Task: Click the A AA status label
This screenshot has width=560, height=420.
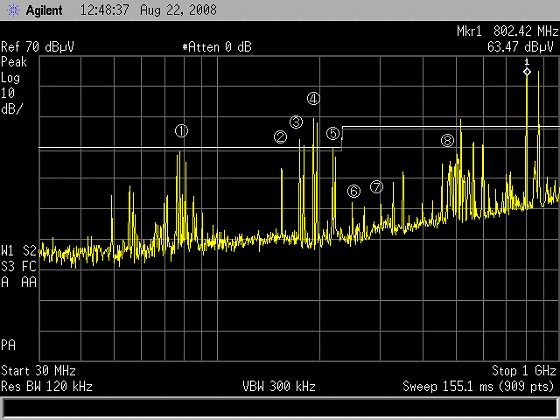Action: point(19,282)
